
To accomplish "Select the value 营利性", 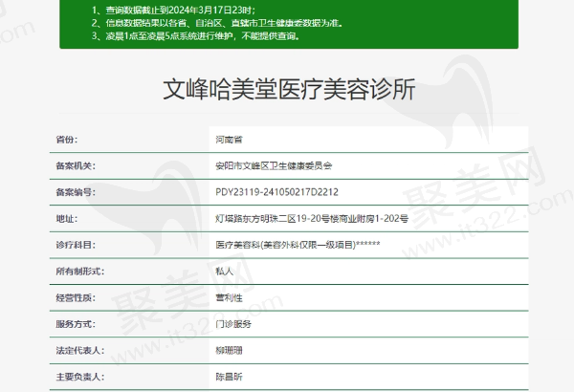I will coord(229,297).
